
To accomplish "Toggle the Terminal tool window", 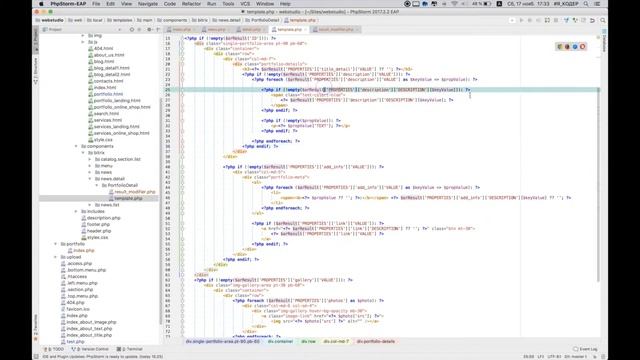I will [130, 349].
